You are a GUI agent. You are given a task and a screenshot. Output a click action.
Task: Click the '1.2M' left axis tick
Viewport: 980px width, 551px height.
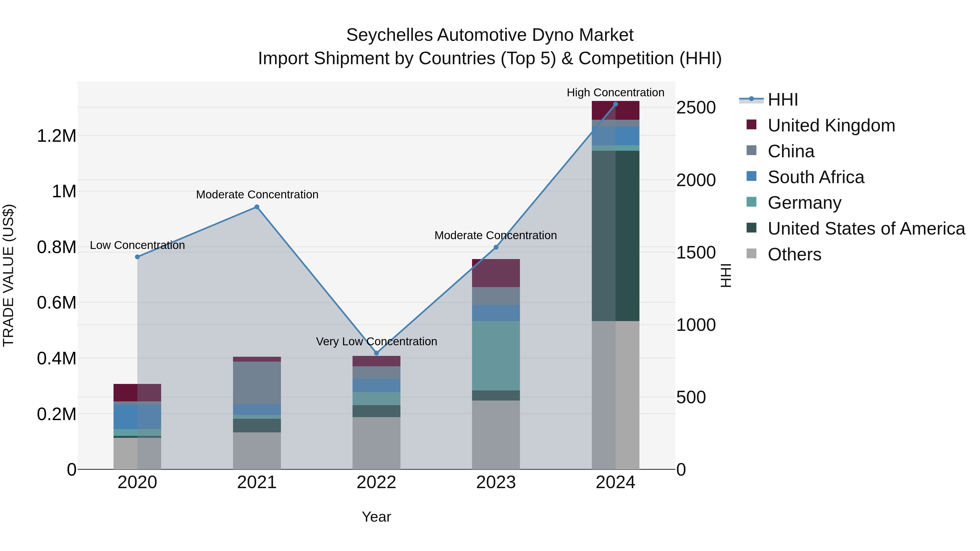pyautogui.click(x=57, y=136)
